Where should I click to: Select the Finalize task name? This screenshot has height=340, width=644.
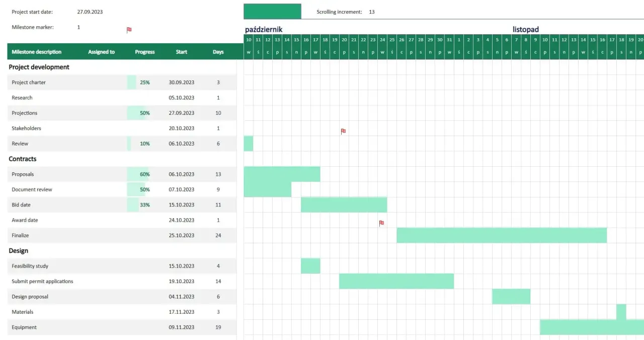21,236
